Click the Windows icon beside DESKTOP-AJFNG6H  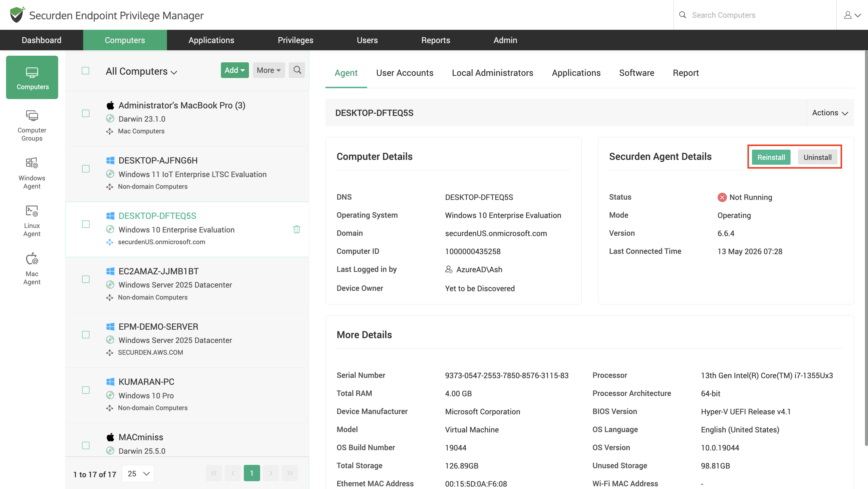pyautogui.click(x=110, y=160)
